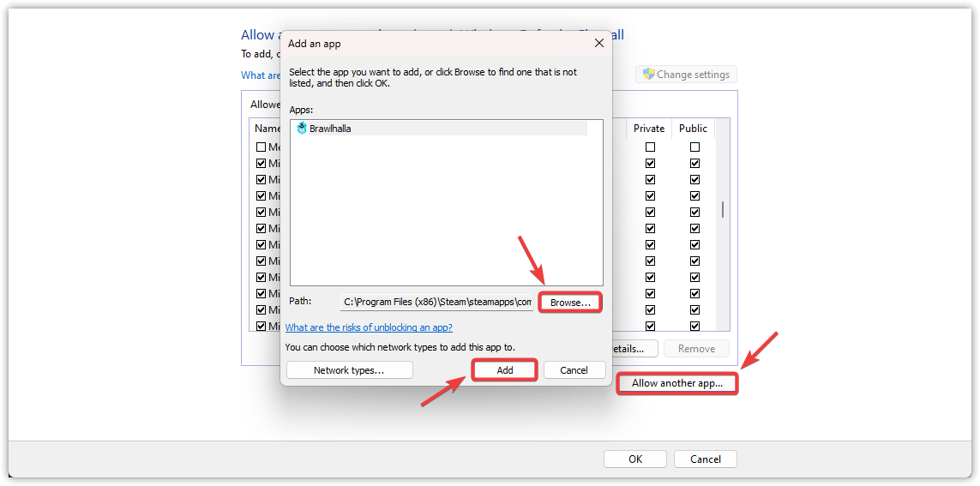Select the Brawlhalla app icon in the list

pyautogui.click(x=302, y=128)
